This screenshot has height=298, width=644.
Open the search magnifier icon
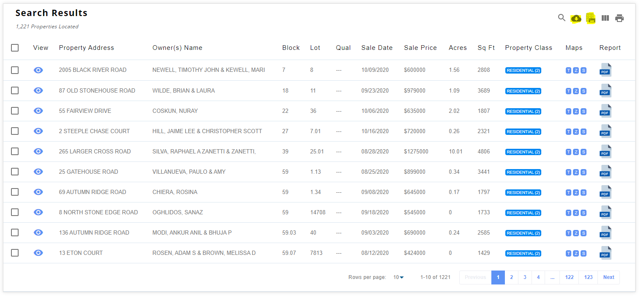point(562,18)
